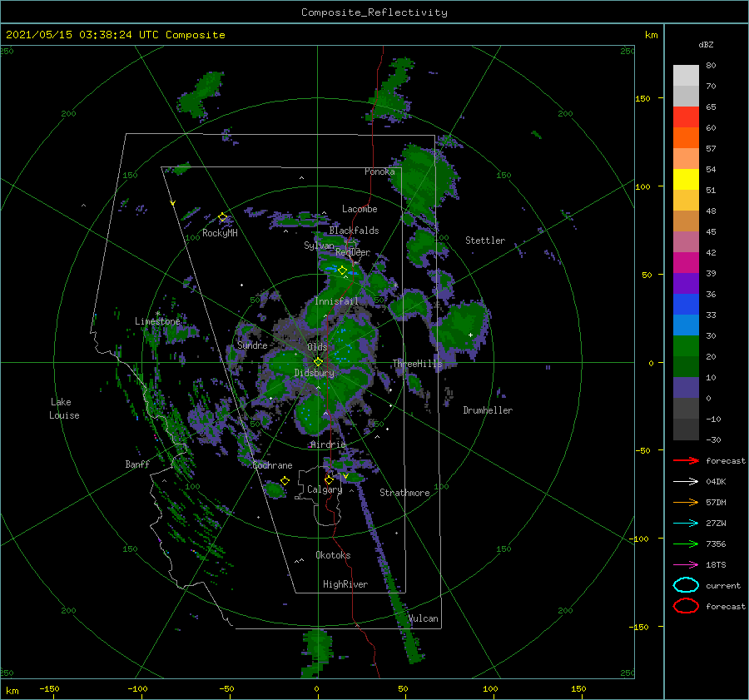The height and width of the screenshot is (700, 749).
Task: Click the red forecast arrow in legend
Action: [686, 460]
